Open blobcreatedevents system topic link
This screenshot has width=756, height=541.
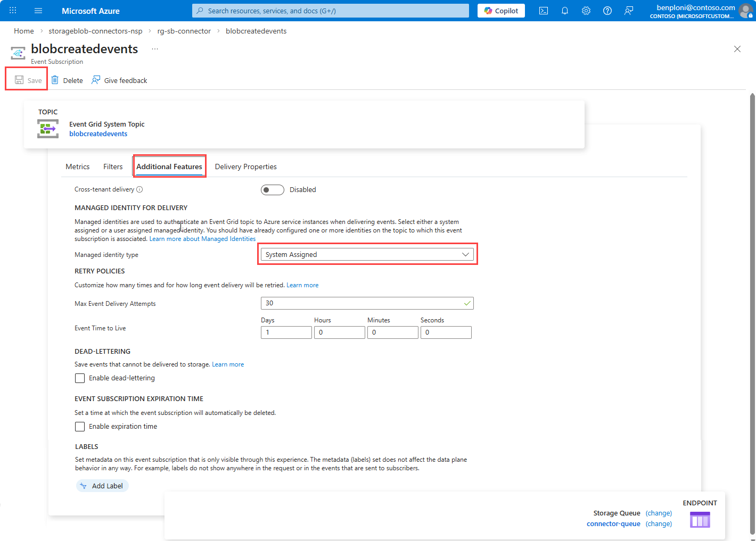click(x=98, y=134)
